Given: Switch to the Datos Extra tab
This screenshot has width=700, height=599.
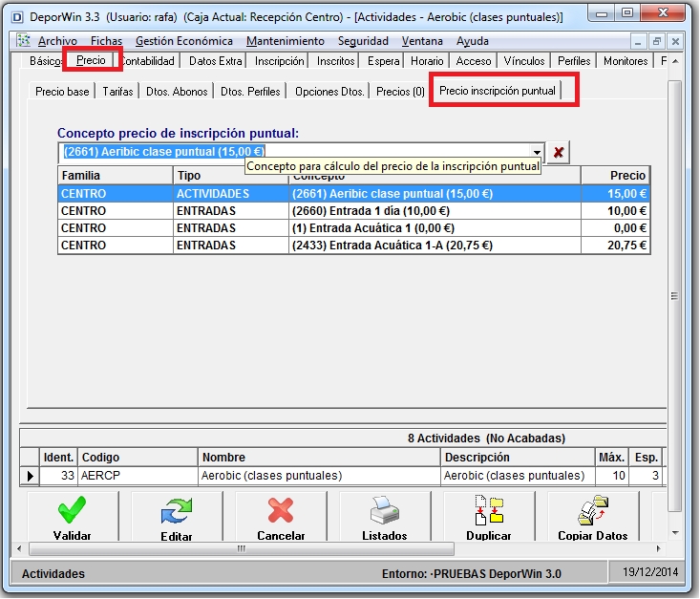Looking at the screenshot, I should 216,61.
